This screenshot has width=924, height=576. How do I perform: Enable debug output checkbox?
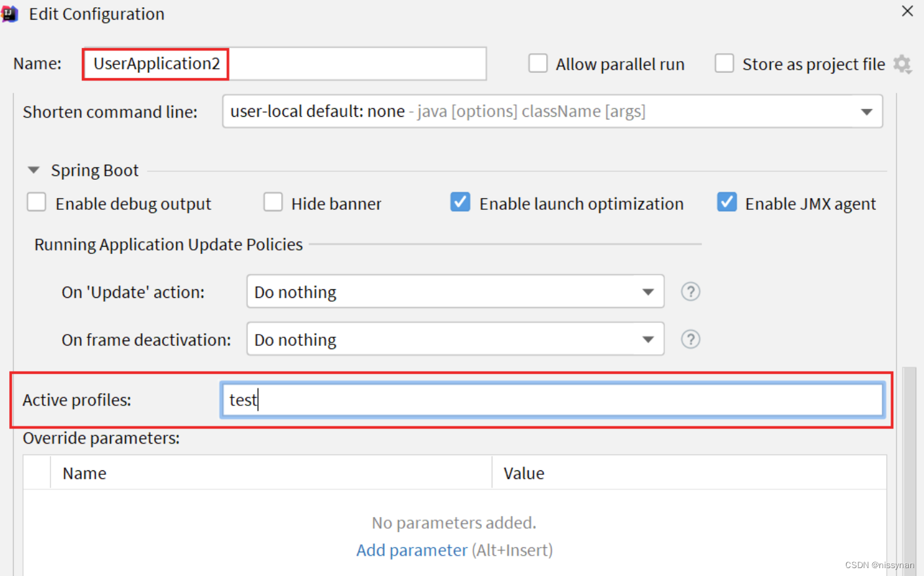37,202
